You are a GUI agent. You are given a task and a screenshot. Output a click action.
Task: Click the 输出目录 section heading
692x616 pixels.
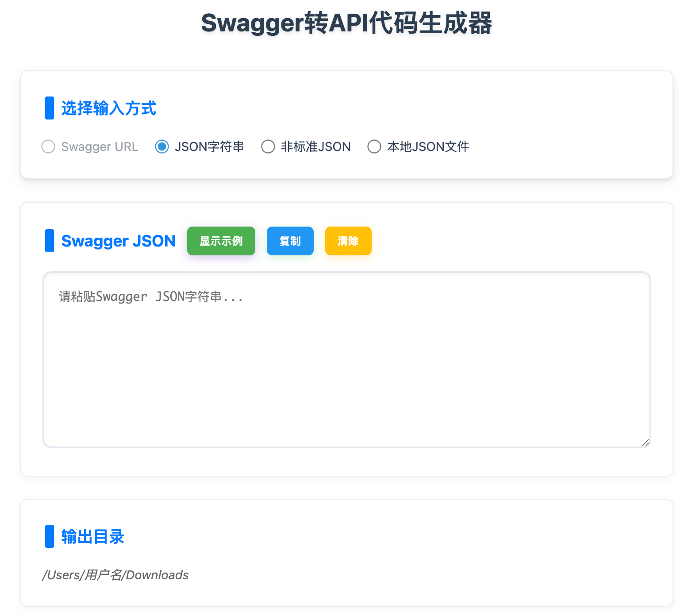93,537
